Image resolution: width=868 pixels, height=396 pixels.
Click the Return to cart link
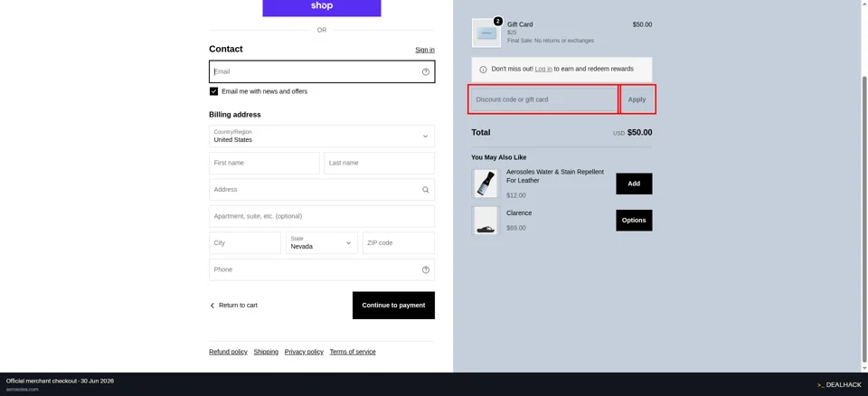[x=238, y=306]
